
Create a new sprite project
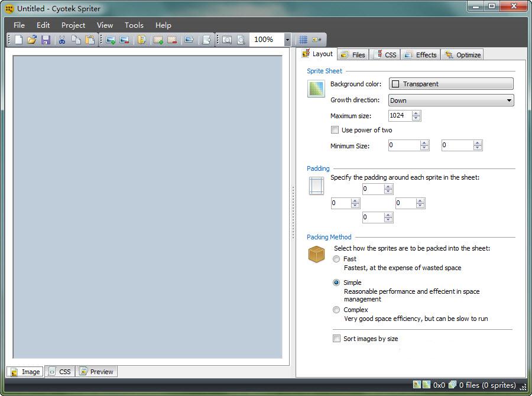pos(19,40)
